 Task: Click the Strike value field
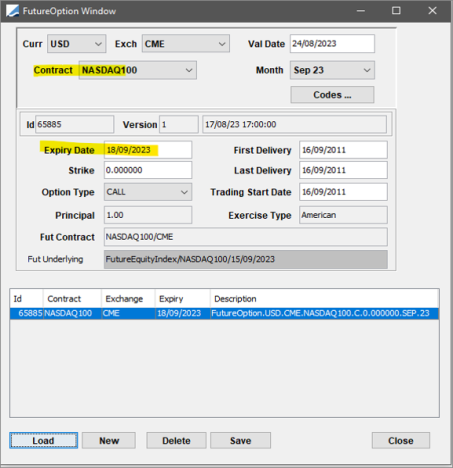(148, 170)
